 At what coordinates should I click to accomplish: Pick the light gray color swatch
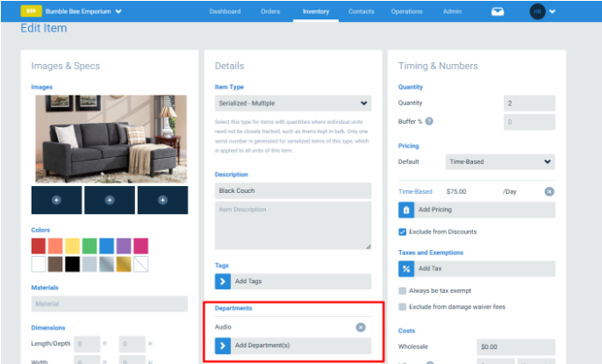90,264
